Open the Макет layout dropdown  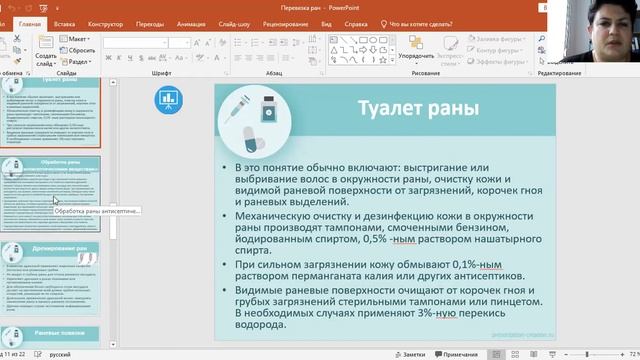[75, 39]
